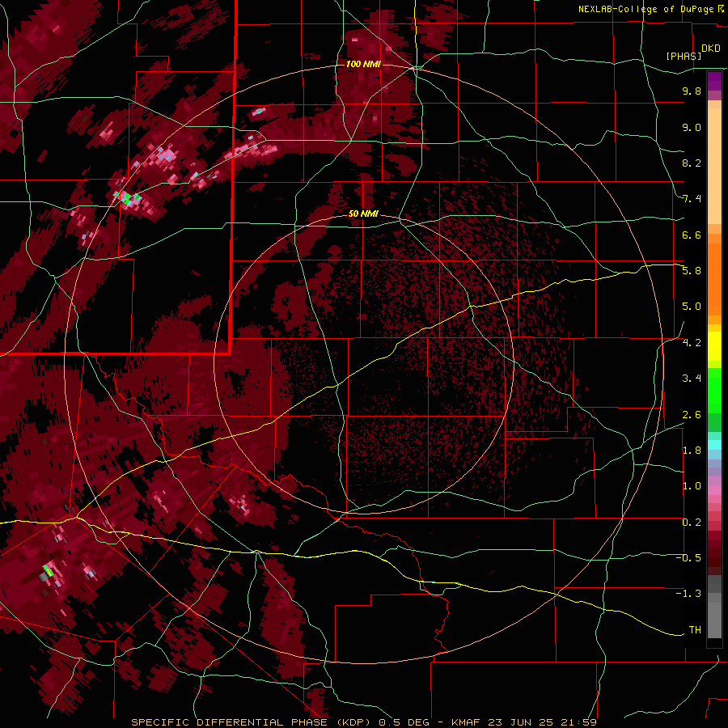Click the 100 NMI range ring label

click(363, 64)
